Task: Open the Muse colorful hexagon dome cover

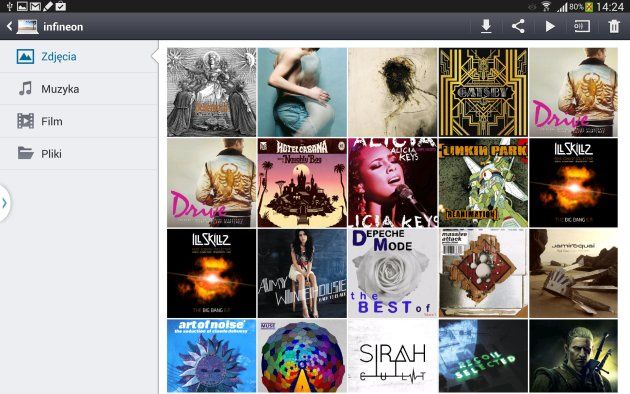Action: coord(302,356)
